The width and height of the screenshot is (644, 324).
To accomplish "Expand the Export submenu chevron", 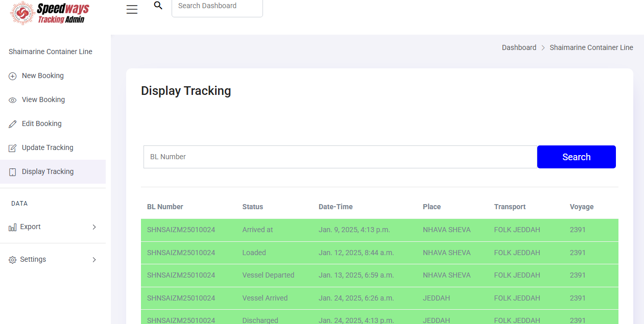I will [x=94, y=227].
